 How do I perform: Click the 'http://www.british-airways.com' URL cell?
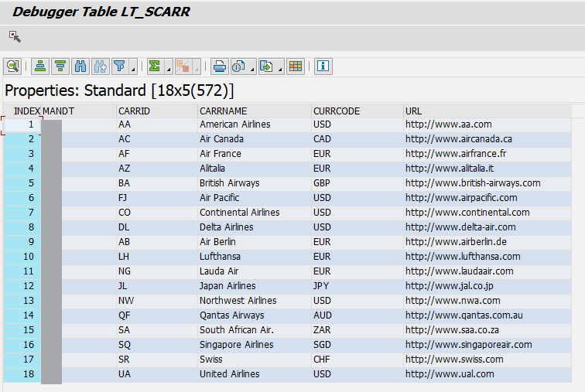[487, 183]
